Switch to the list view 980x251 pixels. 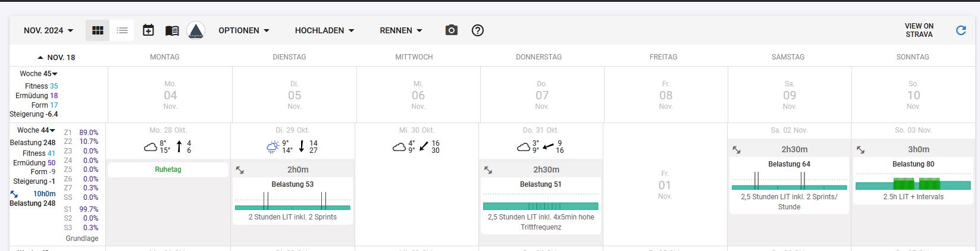pyautogui.click(x=122, y=30)
